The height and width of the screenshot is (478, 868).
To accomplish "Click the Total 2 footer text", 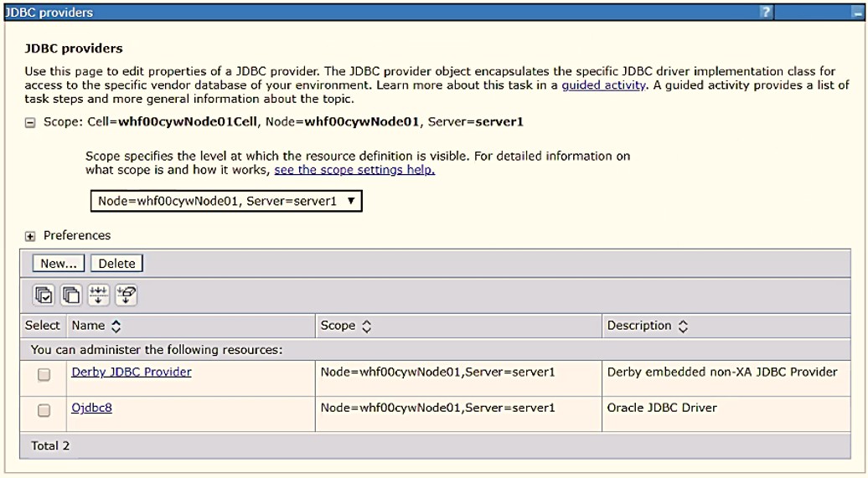I will [50, 446].
